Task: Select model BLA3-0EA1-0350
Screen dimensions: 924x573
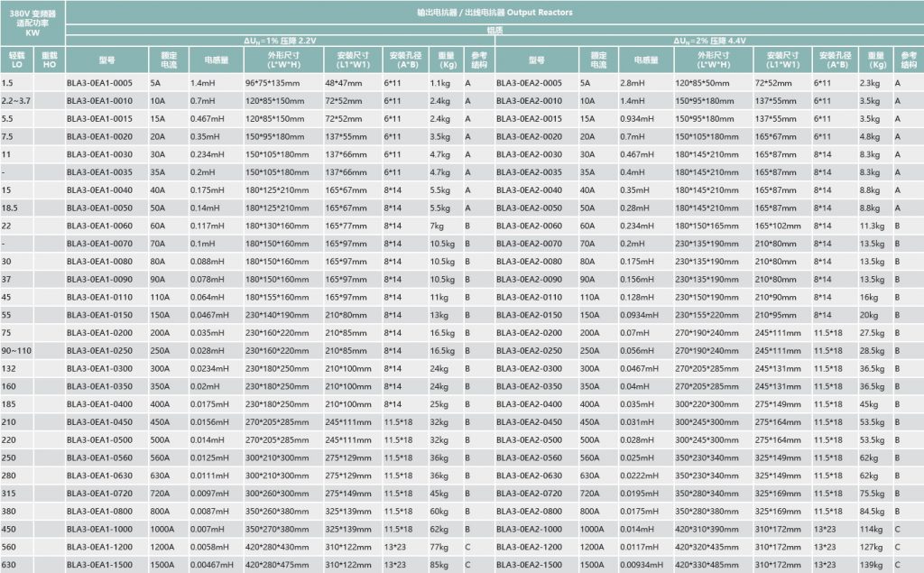Action: tap(99, 386)
